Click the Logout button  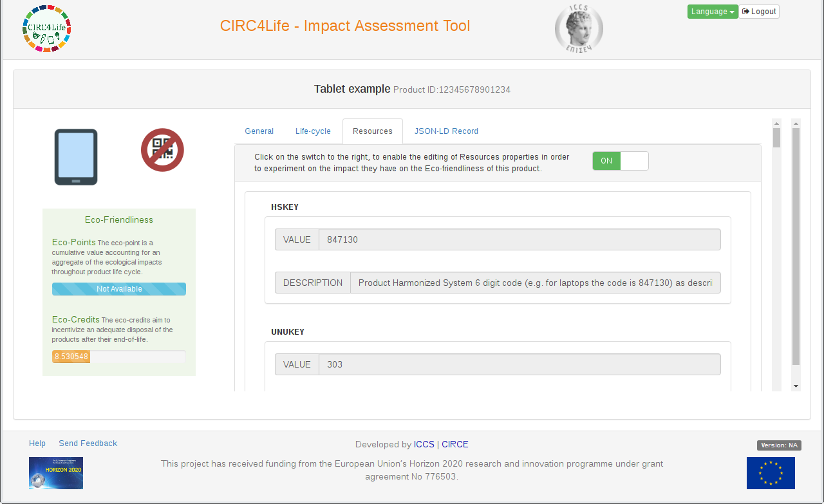759,12
